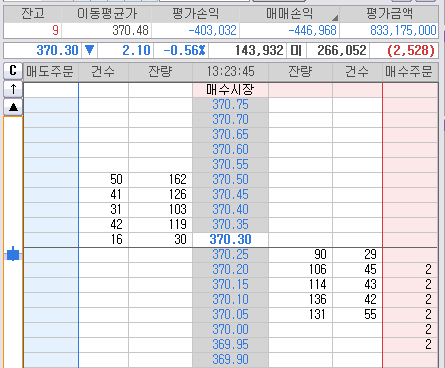Screen dimensions: 445x368
Task: Select price row 370.10
Action: coord(230,300)
